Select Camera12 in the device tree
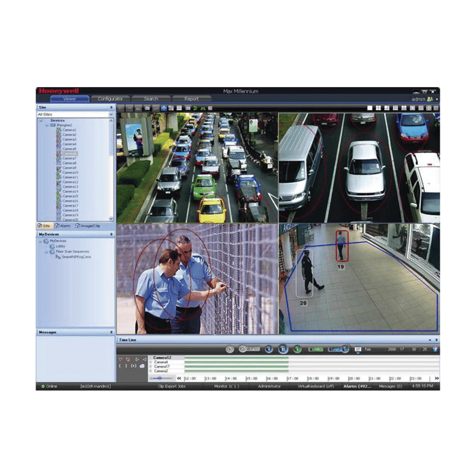Screen dimensions: 476x476 [70, 182]
